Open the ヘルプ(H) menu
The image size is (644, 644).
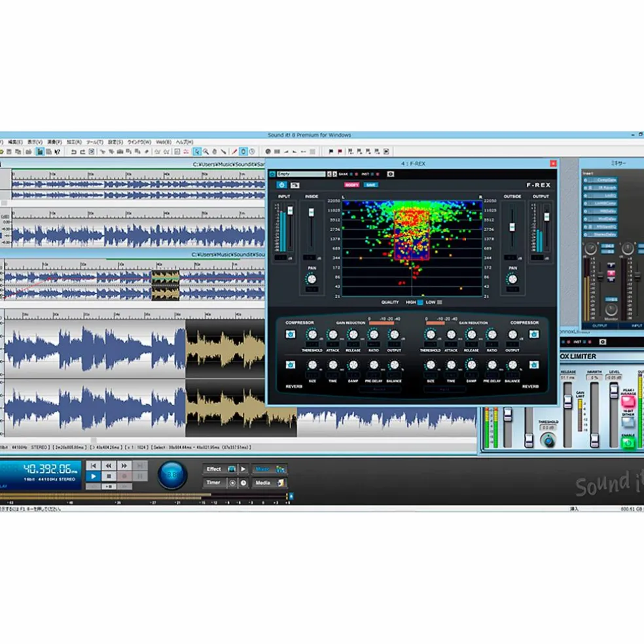(x=185, y=142)
